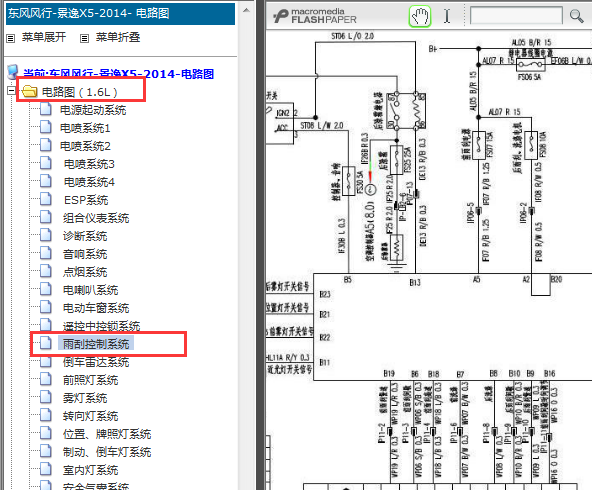Viewport: 592px width, 490px height.
Task: Click the document icon beside 电喷系统2
Action: point(46,145)
